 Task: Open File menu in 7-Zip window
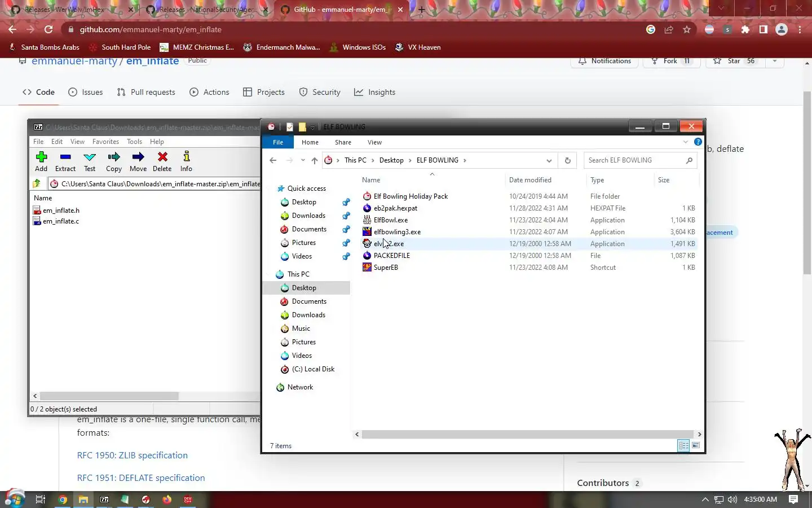coord(38,142)
